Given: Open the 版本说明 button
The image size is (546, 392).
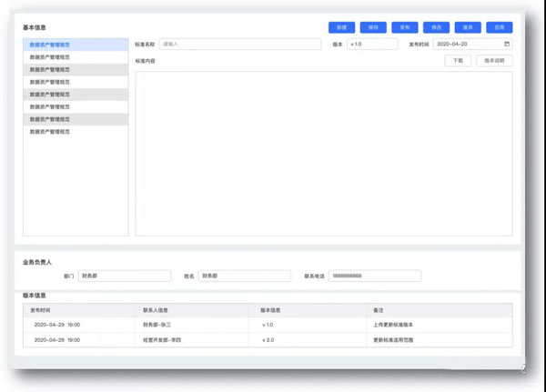Looking at the screenshot, I should point(494,61).
